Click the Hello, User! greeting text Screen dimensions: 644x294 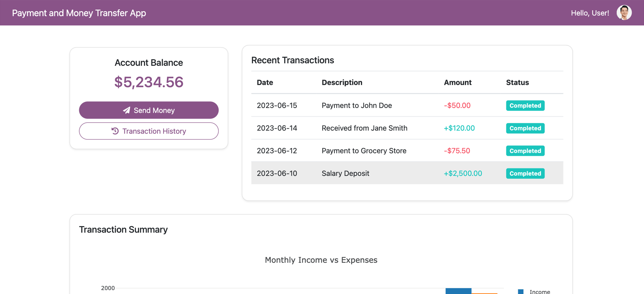[590, 13]
